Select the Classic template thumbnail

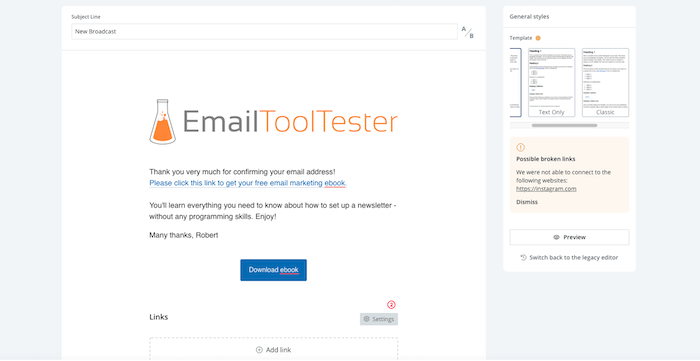tap(605, 83)
